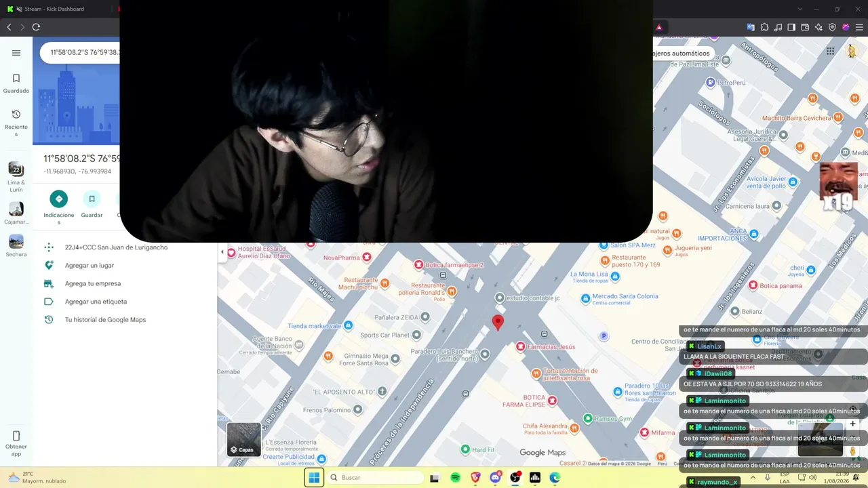
Task: Click Agregar una etiqueta
Action: [x=96, y=302]
